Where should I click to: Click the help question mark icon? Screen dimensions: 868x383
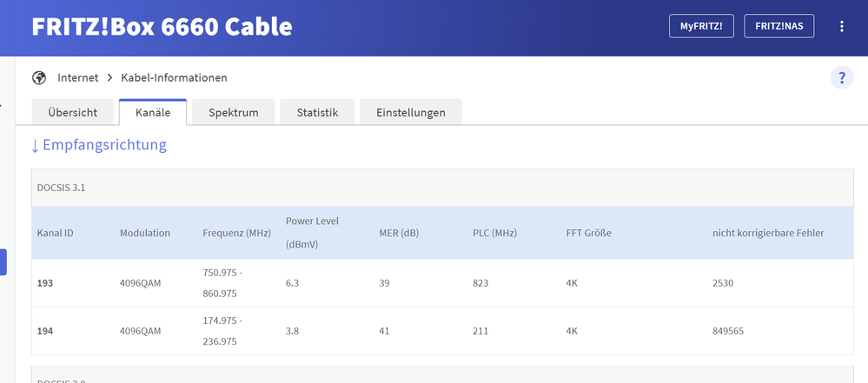click(842, 78)
